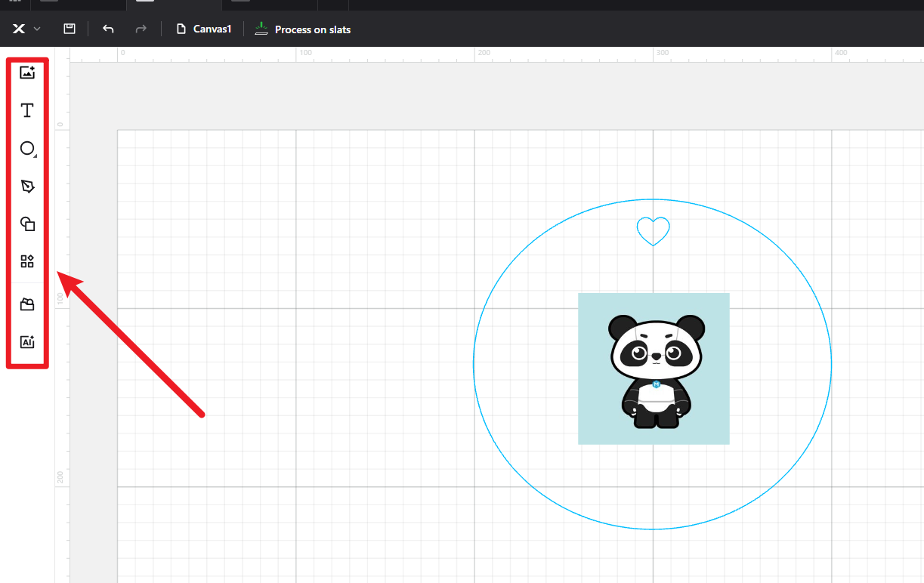The height and width of the screenshot is (583, 924).
Task: Open the materials box tool
Action: pyautogui.click(x=27, y=304)
